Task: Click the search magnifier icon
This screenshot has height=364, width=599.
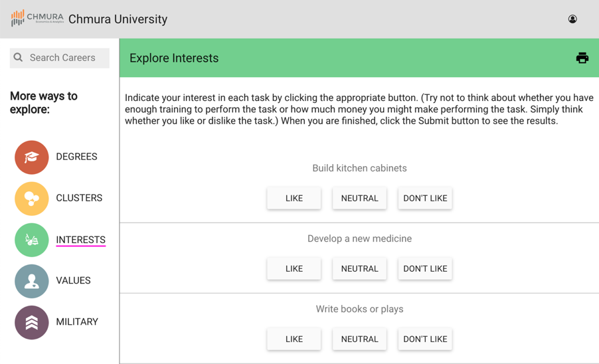Action: click(x=18, y=57)
